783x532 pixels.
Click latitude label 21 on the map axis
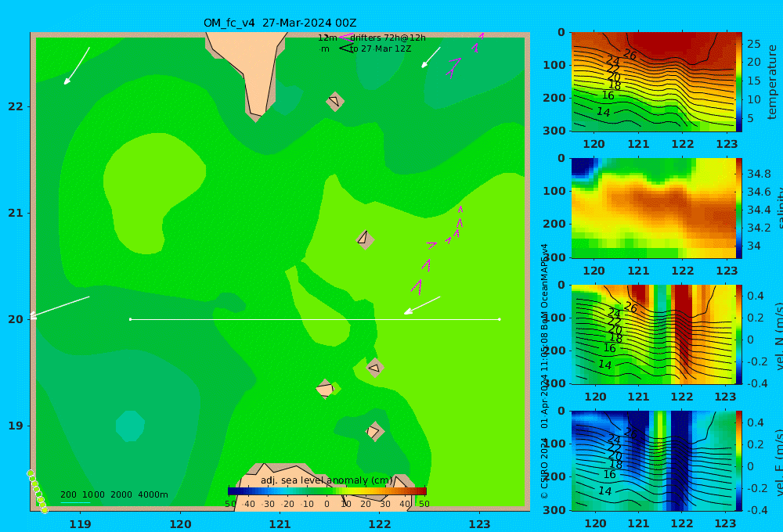(x=15, y=213)
